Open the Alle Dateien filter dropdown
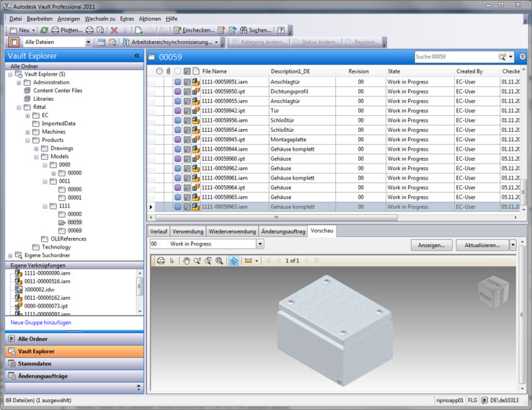532x410 pixels. pyautogui.click(x=88, y=43)
